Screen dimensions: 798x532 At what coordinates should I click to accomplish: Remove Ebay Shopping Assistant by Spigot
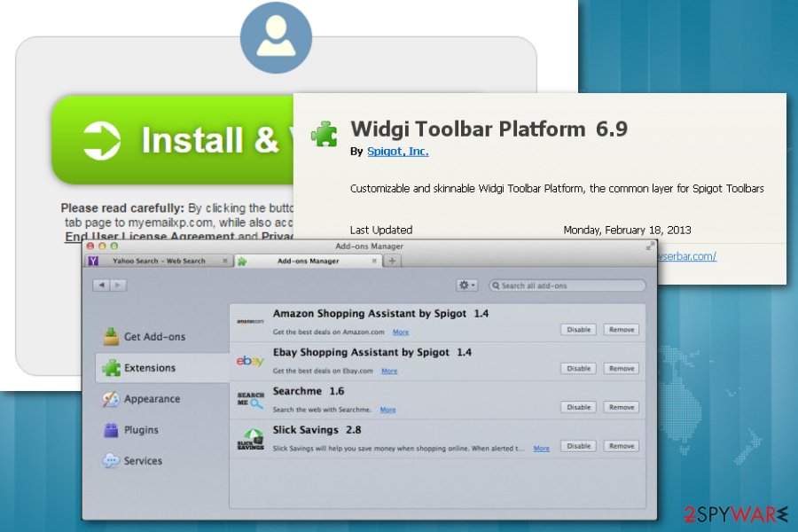[622, 369]
